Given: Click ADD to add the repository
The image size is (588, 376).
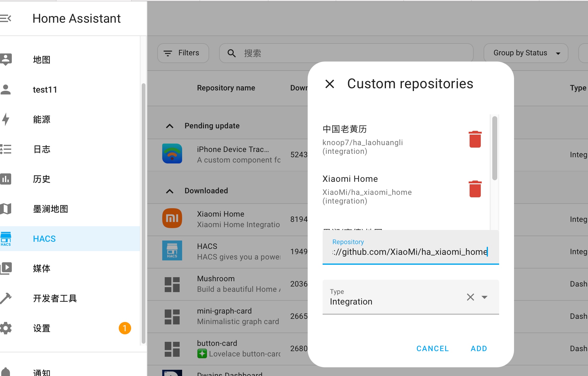Looking at the screenshot, I should pyautogui.click(x=479, y=349).
